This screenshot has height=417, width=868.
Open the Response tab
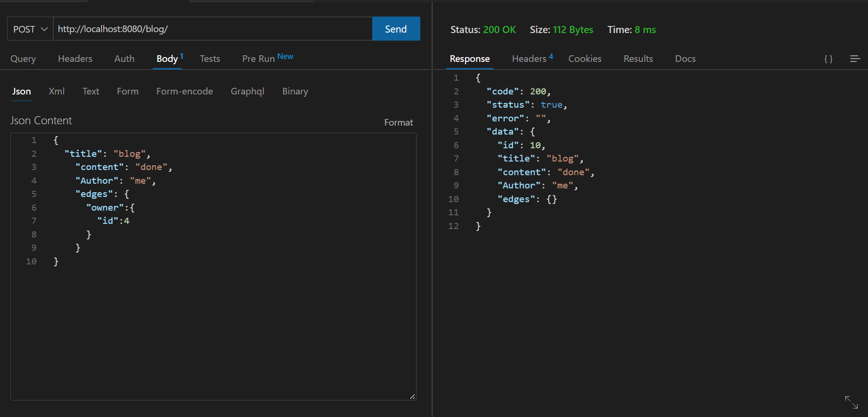(469, 59)
